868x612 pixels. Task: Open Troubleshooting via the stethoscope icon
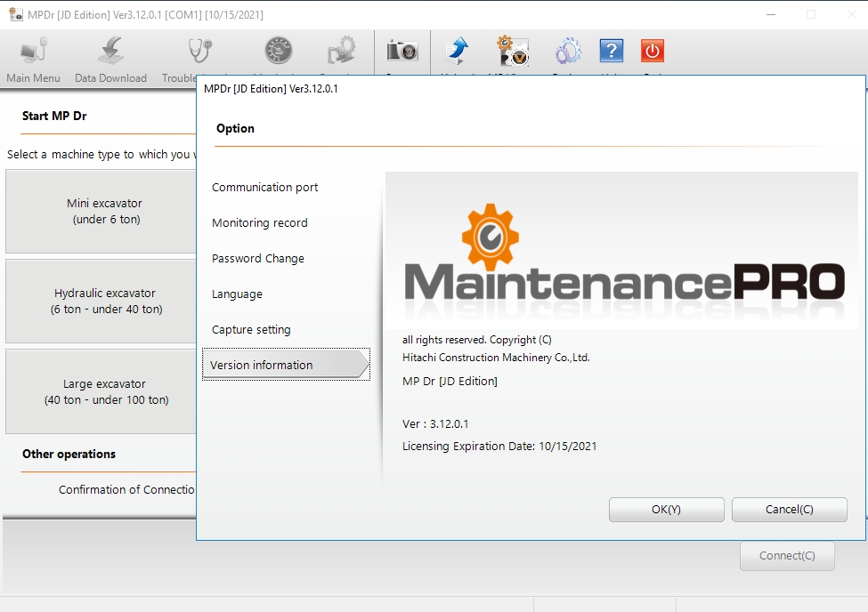[199, 51]
